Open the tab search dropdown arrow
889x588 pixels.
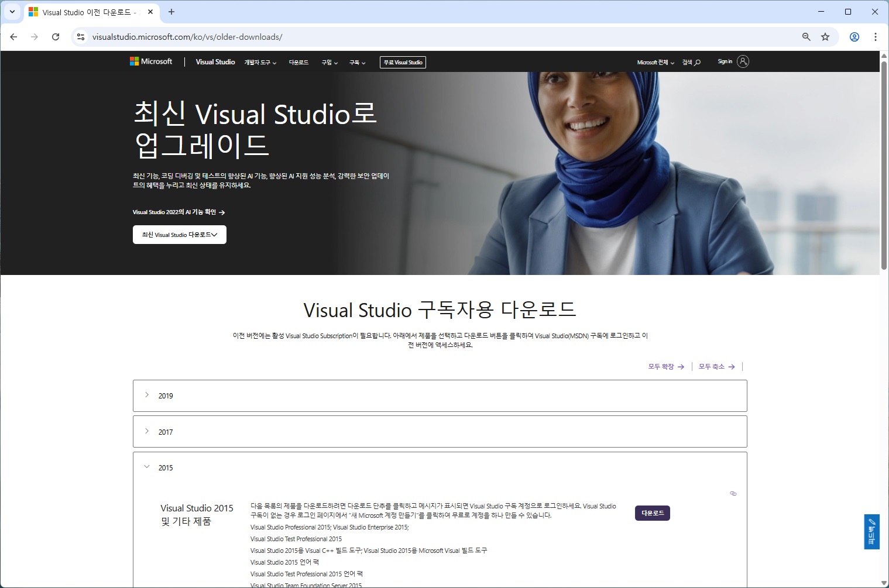click(x=12, y=12)
